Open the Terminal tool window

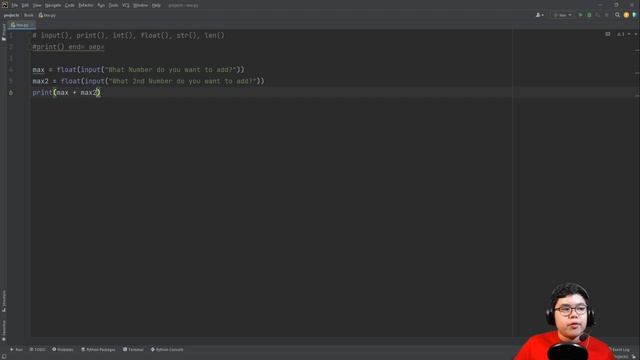133,350
